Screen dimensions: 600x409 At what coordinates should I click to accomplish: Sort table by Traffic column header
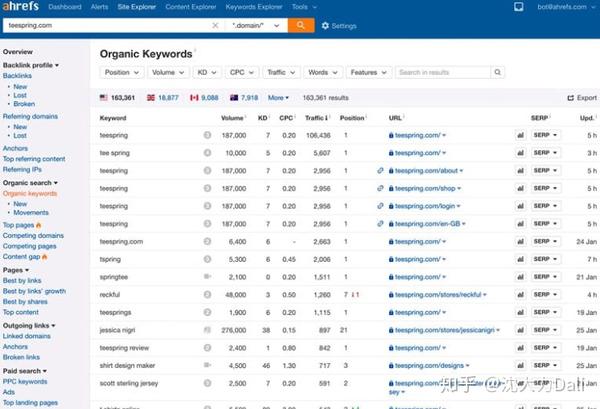[x=316, y=118]
